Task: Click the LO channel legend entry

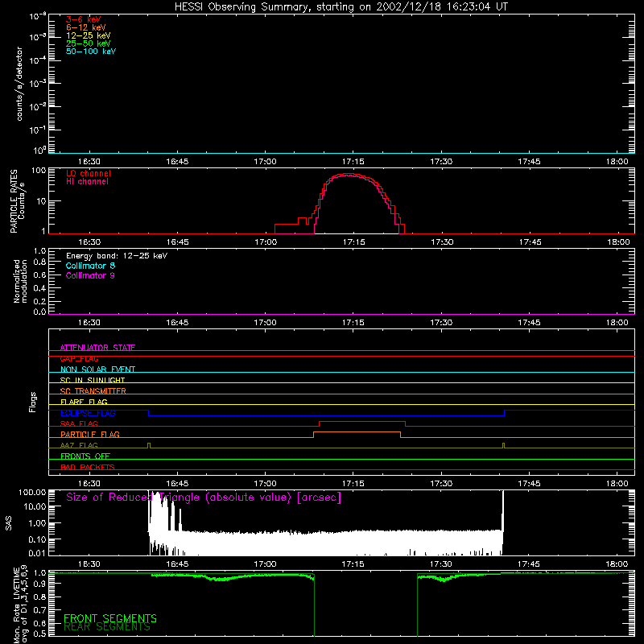Action: (89, 173)
